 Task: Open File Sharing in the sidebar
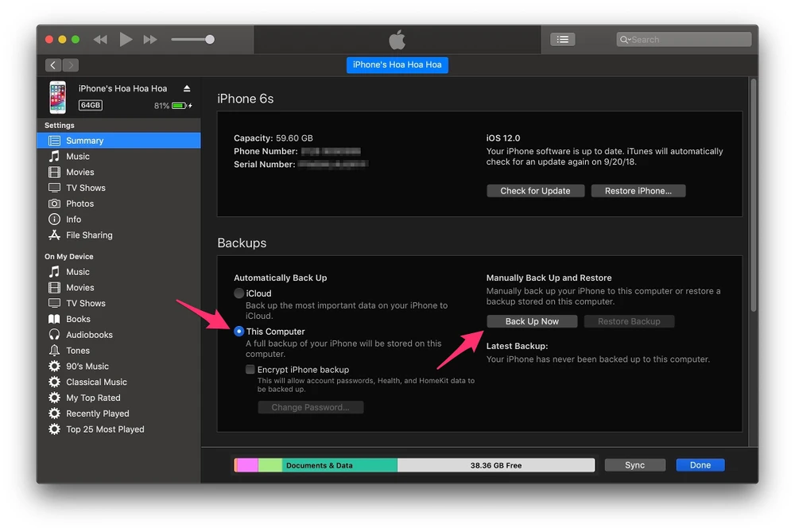[89, 235]
